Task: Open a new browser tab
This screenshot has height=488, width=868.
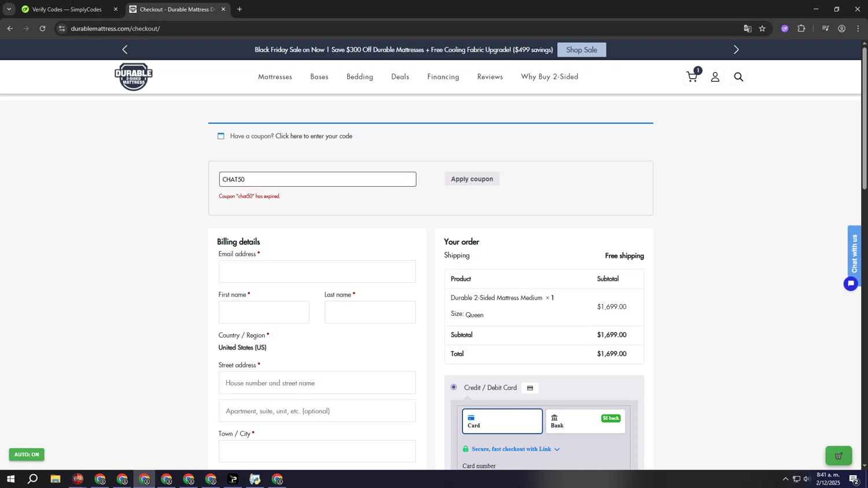Action: (x=240, y=9)
